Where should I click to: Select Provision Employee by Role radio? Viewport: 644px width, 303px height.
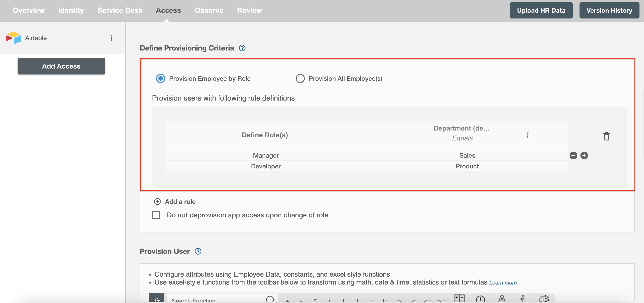pos(160,78)
